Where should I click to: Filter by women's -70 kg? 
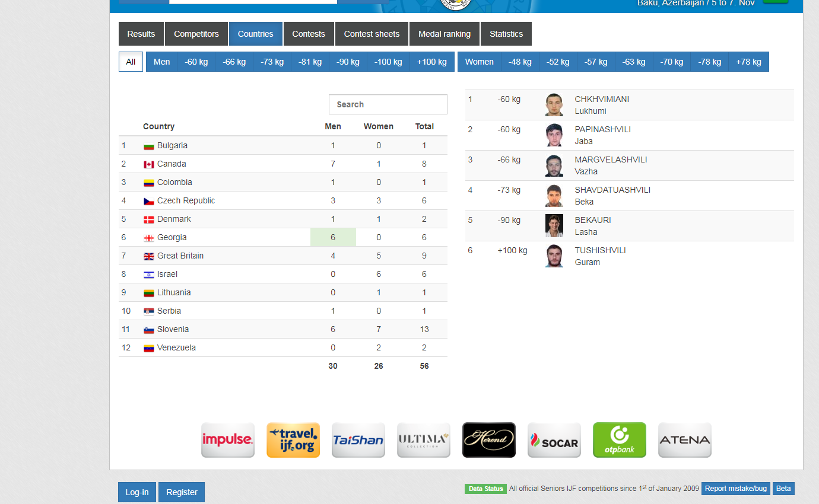pos(672,62)
